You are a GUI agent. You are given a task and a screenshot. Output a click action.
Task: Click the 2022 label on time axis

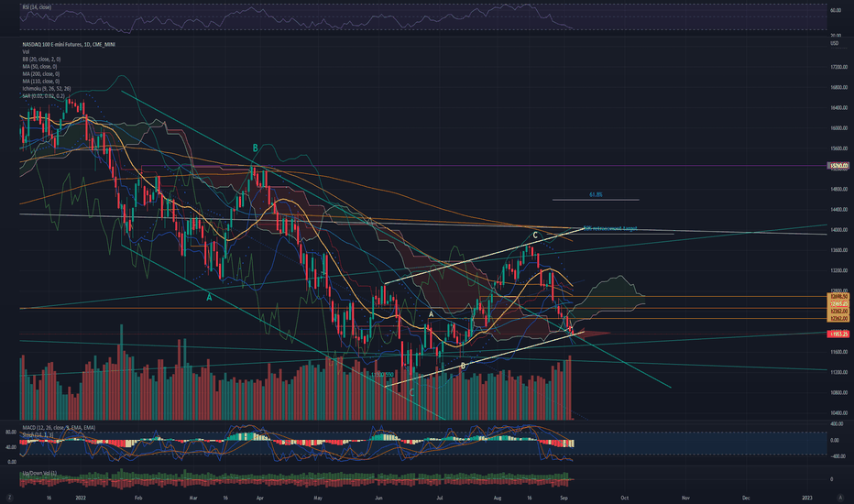[81, 498]
